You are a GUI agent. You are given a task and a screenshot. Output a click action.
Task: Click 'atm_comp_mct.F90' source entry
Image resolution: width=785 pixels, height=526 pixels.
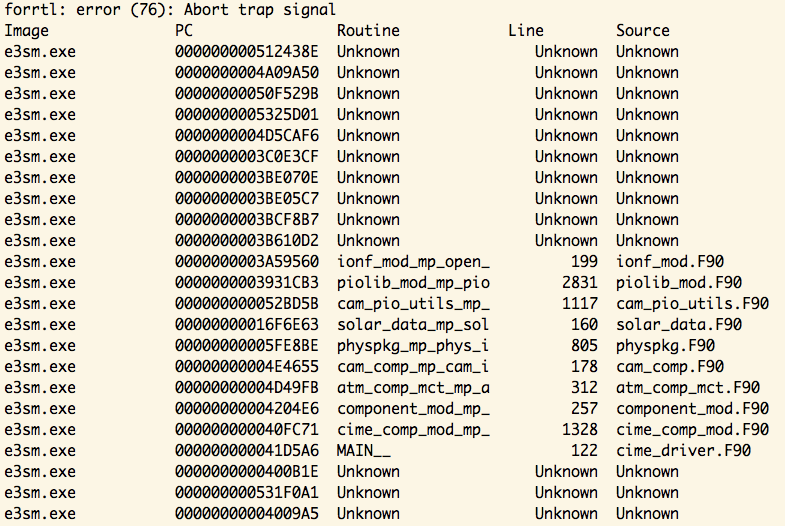coord(687,388)
